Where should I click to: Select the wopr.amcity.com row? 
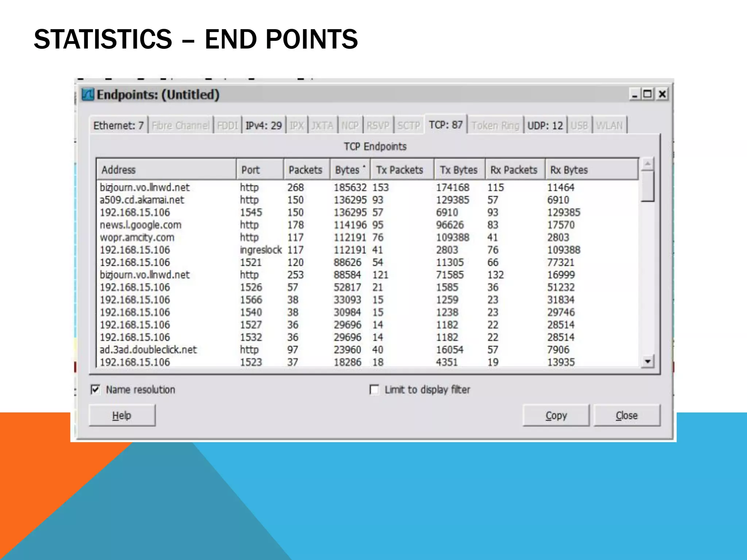pyautogui.click(x=368, y=237)
